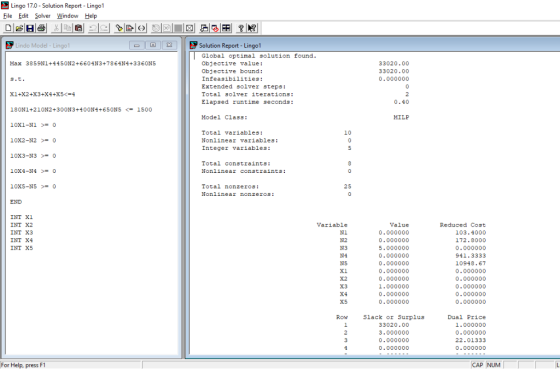Click the Total variables count 10
The width and height of the screenshot is (560, 369).
pos(348,133)
